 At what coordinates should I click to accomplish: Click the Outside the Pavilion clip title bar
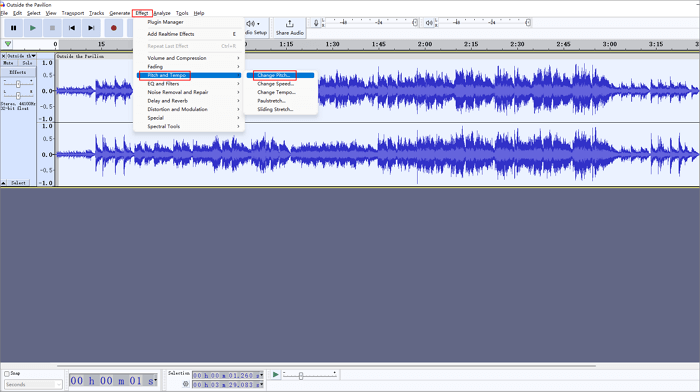point(377,56)
